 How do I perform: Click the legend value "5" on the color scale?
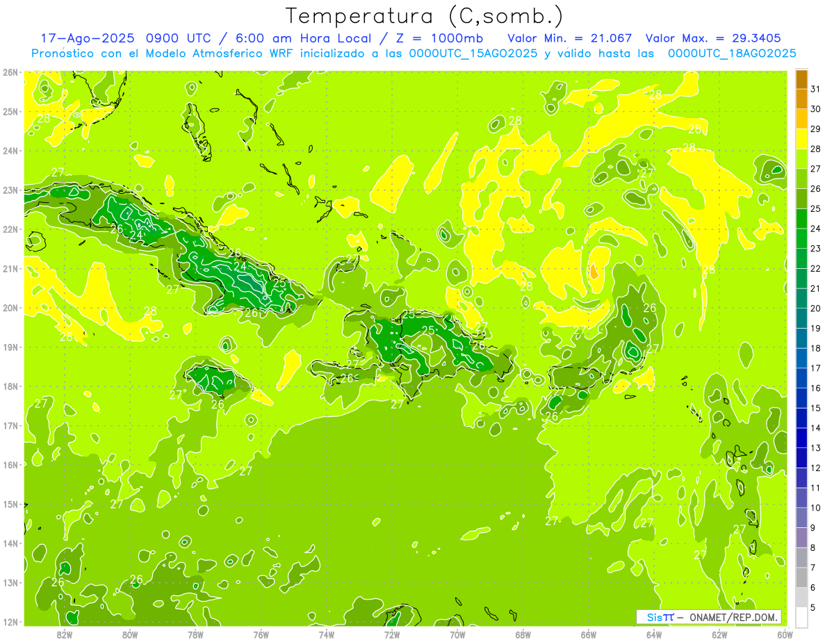pyautogui.click(x=814, y=607)
